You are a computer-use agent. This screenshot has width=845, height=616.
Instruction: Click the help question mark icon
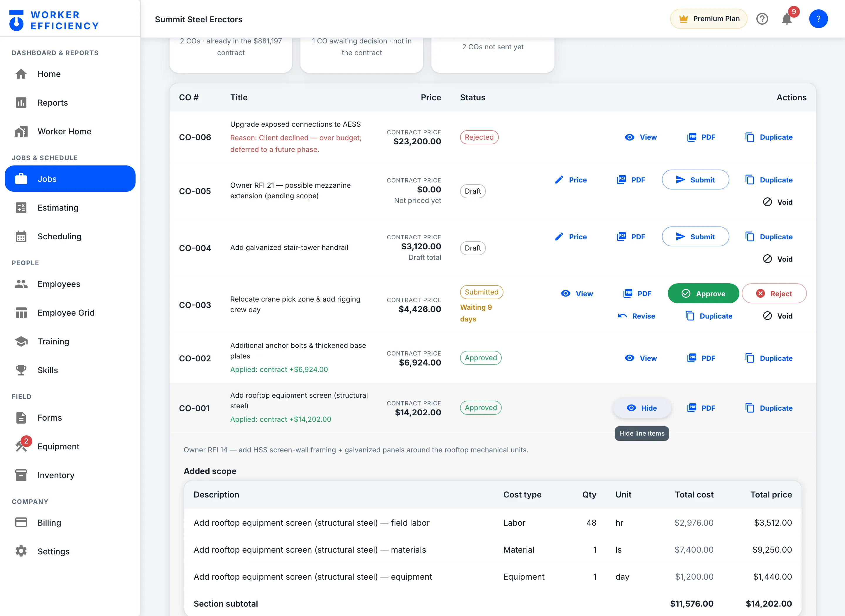tap(762, 19)
